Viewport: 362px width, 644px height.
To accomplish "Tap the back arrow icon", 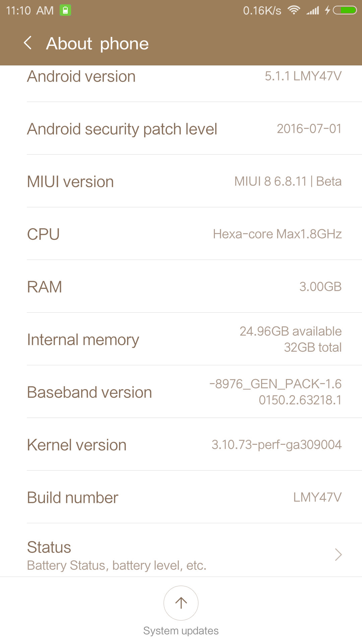I will (28, 43).
